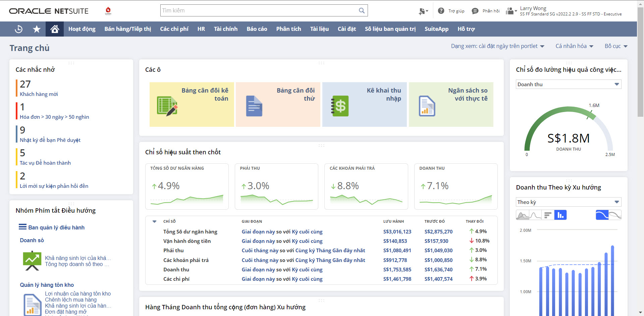Screen dimensions: 644x316
Task: Click the Doanh số green chart icon
Action: tap(32, 261)
